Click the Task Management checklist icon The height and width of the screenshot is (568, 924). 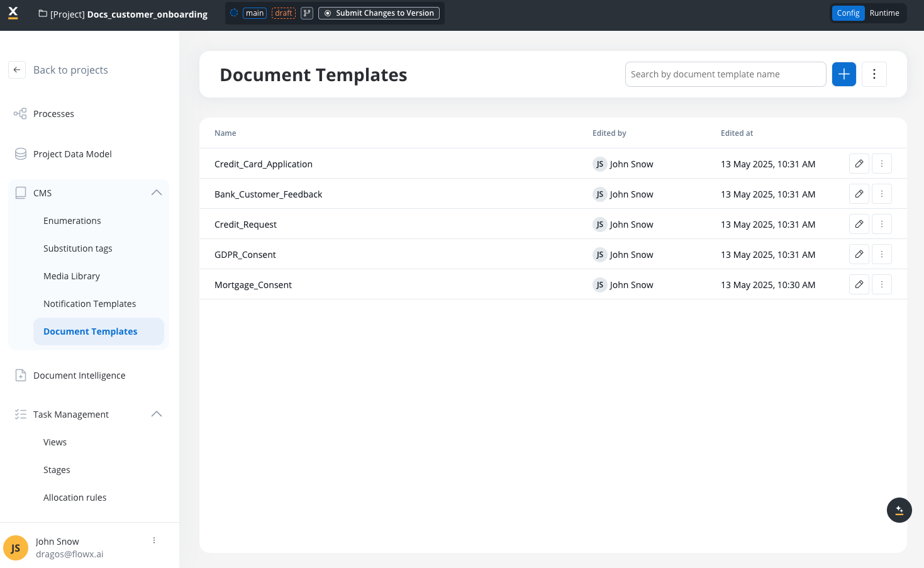click(x=21, y=415)
